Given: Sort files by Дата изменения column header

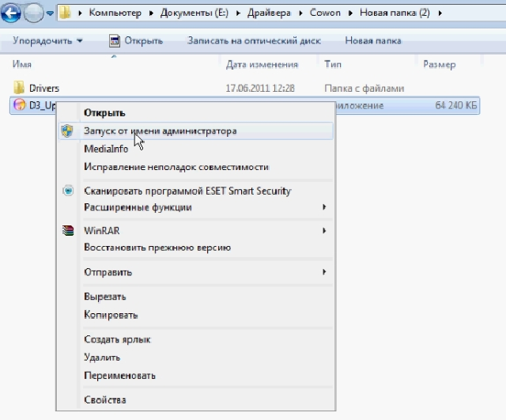Looking at the screenshot, I should click(262, 64).
